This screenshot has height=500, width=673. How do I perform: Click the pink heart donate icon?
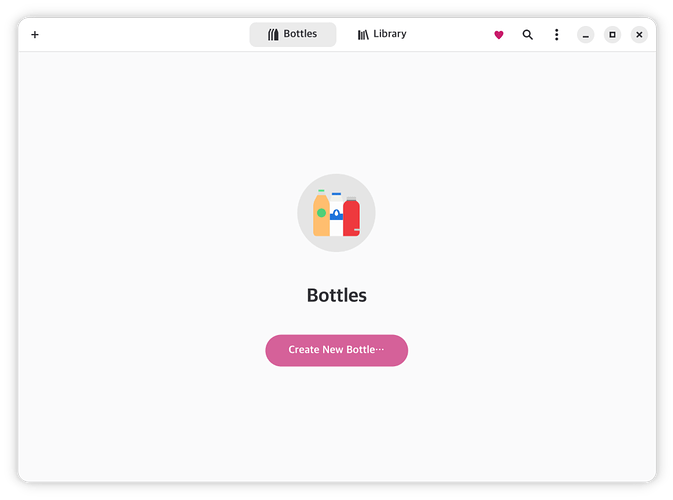tap(498, 35)
